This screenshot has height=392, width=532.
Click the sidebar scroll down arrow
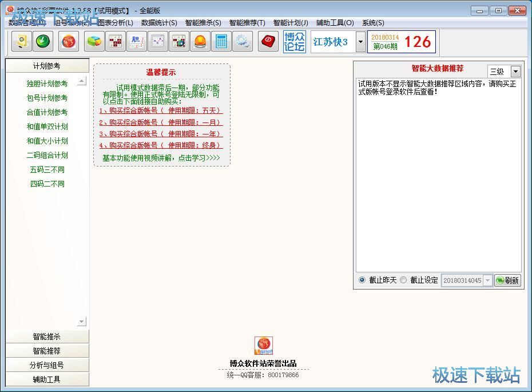82,322
